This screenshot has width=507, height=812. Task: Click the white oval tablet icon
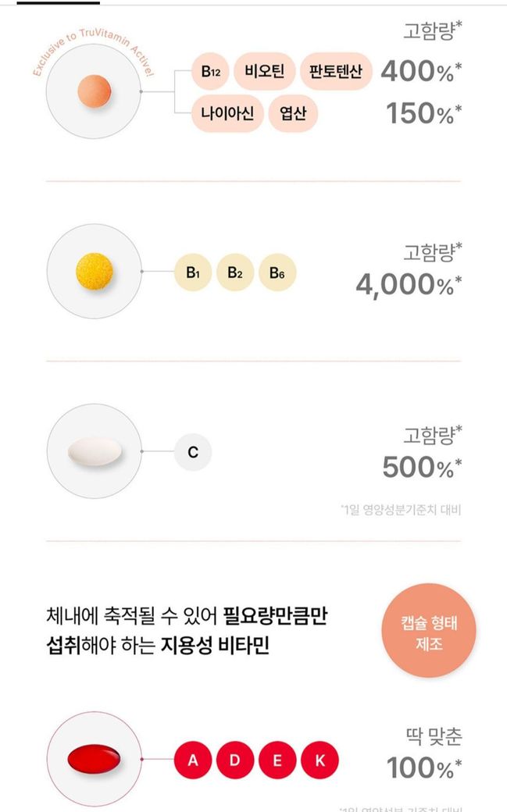coord(95,451)
